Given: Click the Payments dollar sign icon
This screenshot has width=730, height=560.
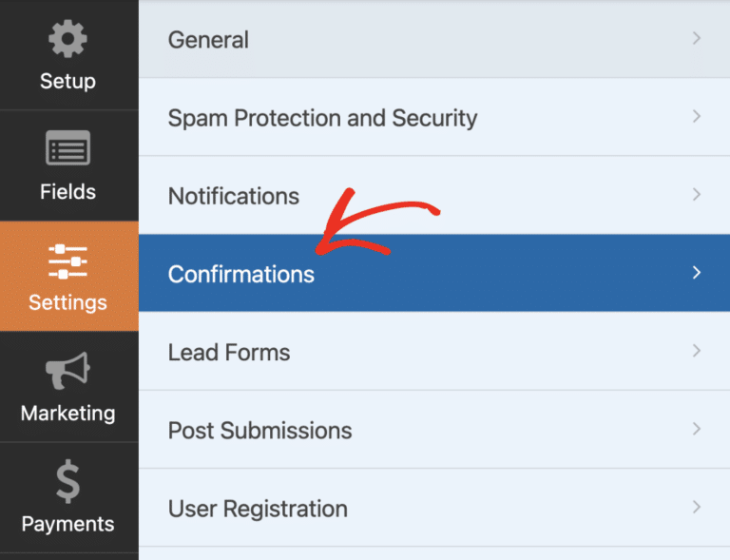Looking at the screenshot, I should click(x=67, y=482).
